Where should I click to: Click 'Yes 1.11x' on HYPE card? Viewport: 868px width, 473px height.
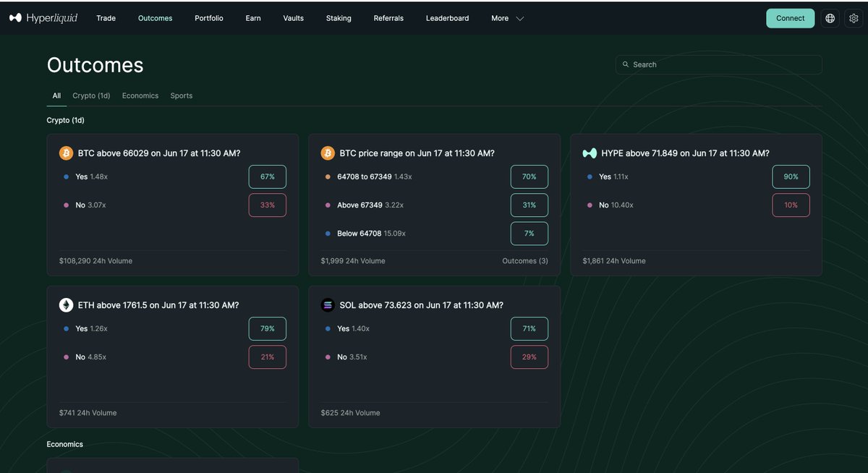(613, 176)
